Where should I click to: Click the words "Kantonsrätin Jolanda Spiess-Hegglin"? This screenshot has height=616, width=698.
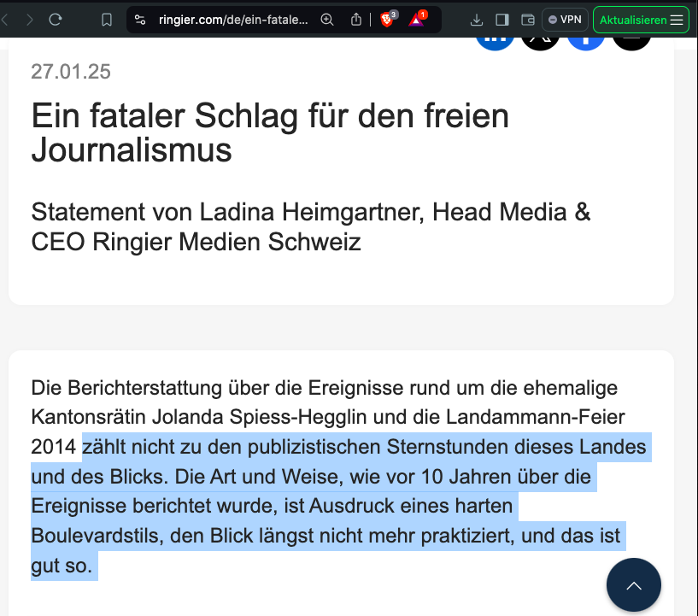(199, 418)
